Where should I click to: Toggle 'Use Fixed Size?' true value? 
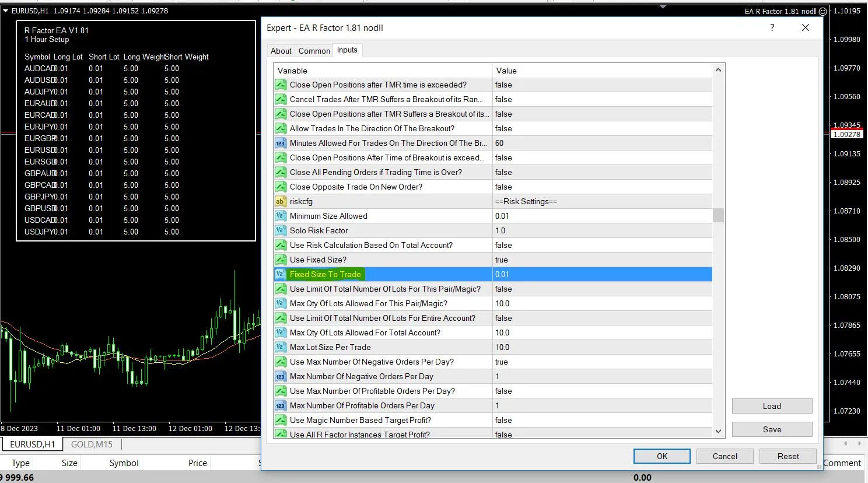click(601, 260)
